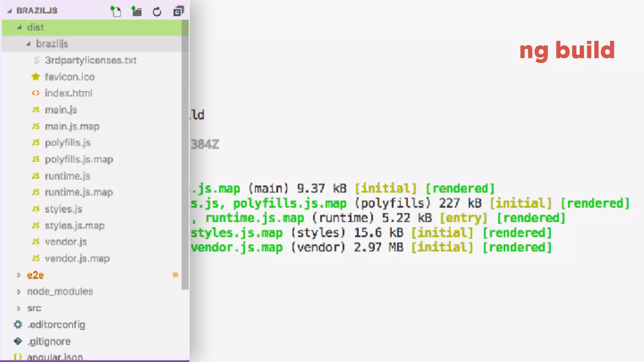Open favicon.ico file

[x=69, y=77]
